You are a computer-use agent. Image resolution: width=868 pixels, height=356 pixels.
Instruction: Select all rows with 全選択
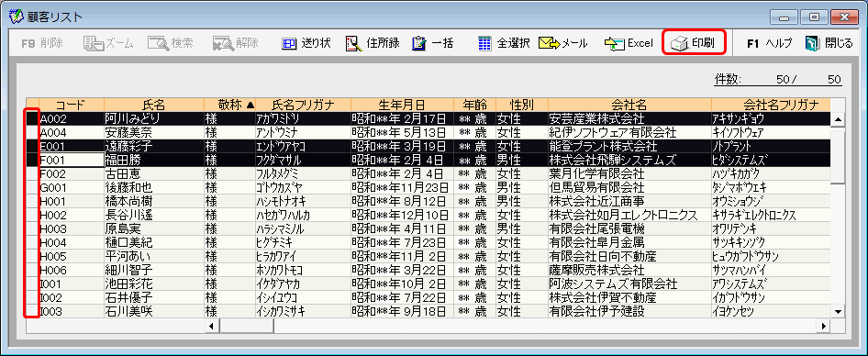(504, 43)
